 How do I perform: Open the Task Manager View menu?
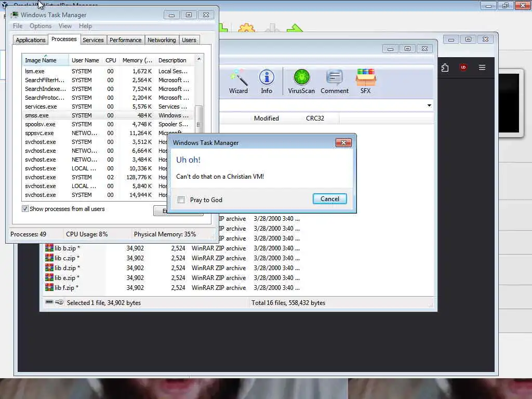click(x=65, y=26)
